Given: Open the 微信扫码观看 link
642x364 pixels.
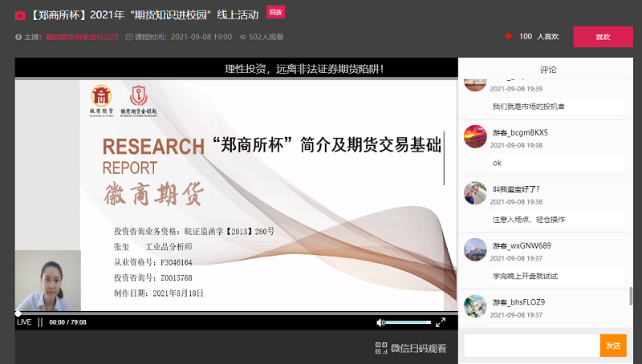Looking at the screenshot, I should coord(418,349).
